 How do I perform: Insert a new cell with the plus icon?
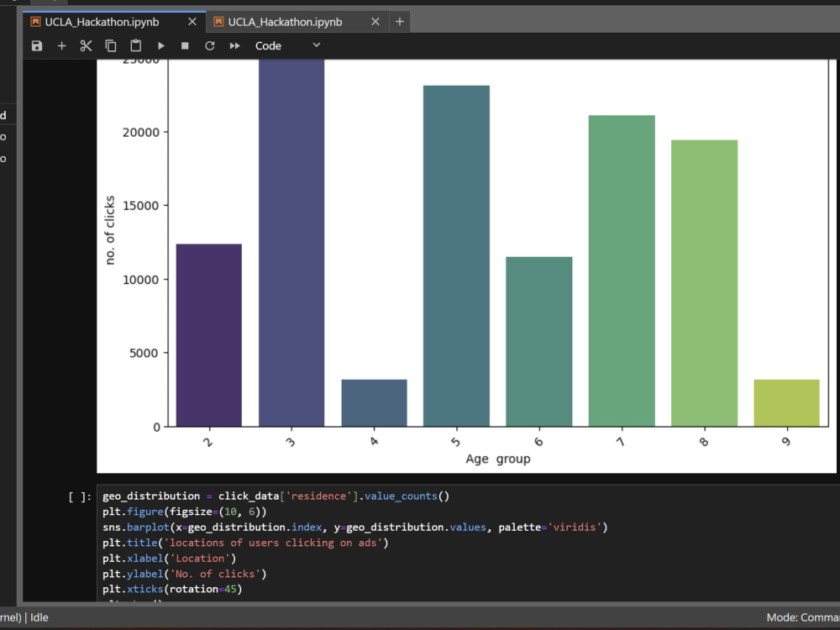[61, 46]
